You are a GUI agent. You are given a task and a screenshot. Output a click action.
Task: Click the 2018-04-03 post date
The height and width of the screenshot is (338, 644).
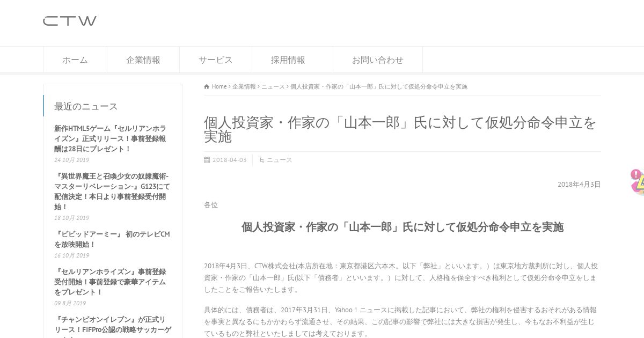230,160
